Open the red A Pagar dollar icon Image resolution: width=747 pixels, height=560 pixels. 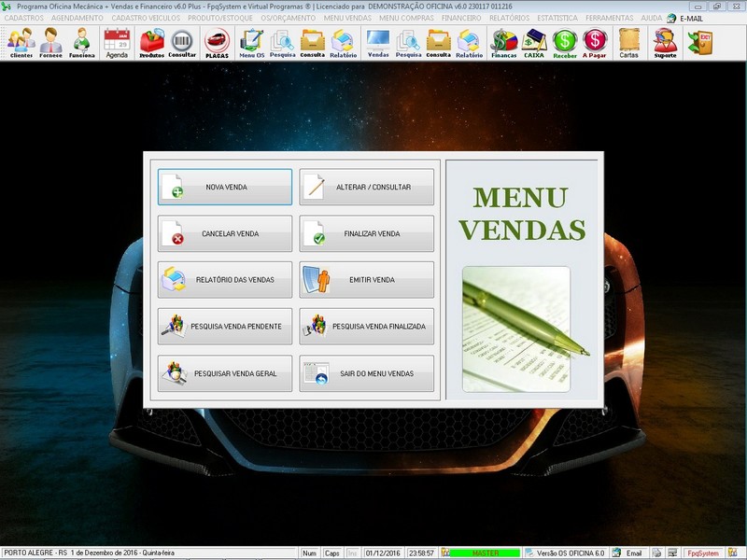coord(595,43)
